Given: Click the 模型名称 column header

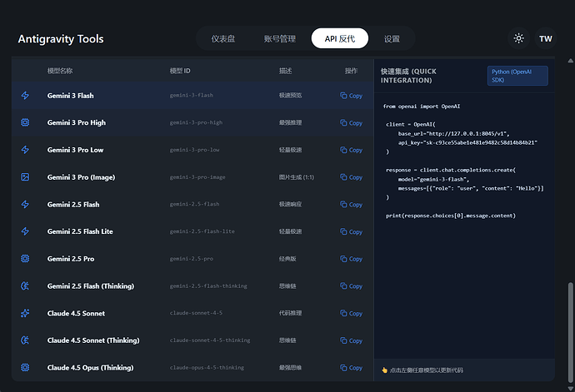Looking at the screenshot, I should [60, 71].
